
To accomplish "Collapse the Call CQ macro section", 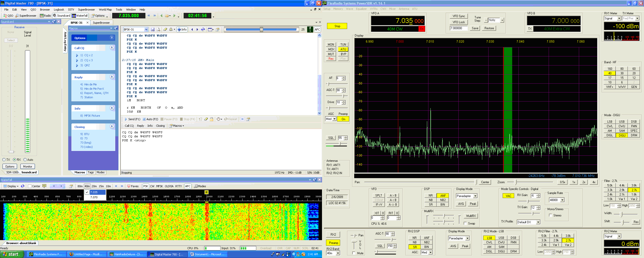I will pyautogui.click(x=112, y=48).
